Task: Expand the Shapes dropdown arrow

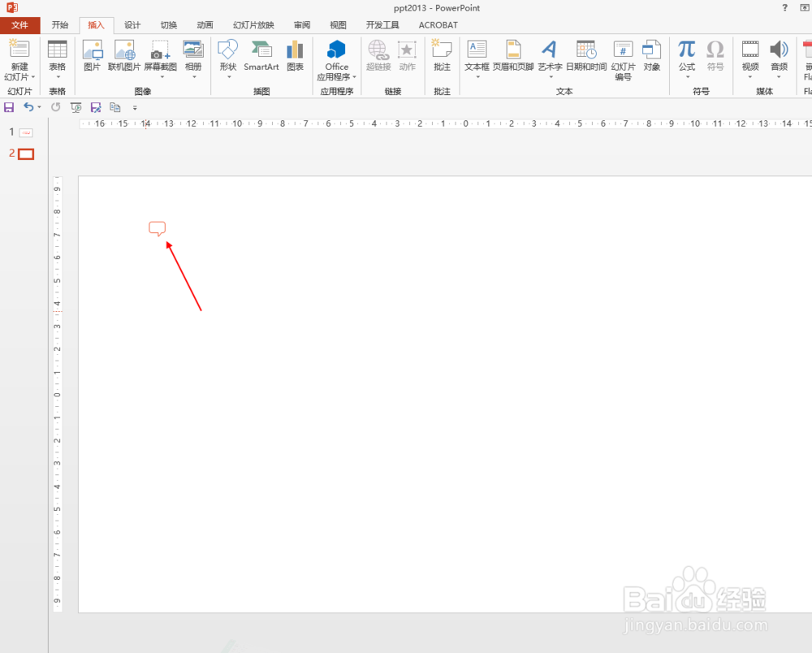Action: (228, 77)
